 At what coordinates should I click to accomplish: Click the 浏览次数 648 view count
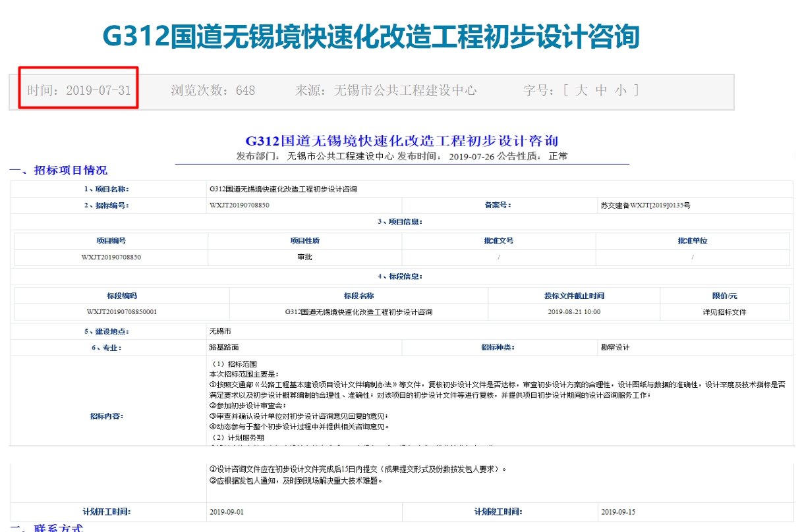coord(213,91)
